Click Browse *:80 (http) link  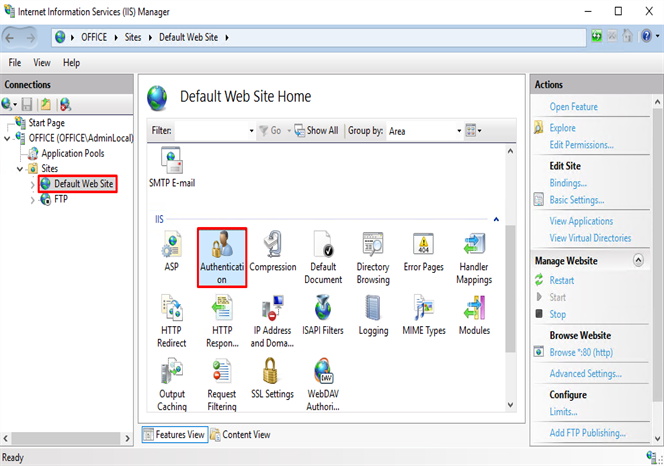pyautogui.click(x=581, y=352)
